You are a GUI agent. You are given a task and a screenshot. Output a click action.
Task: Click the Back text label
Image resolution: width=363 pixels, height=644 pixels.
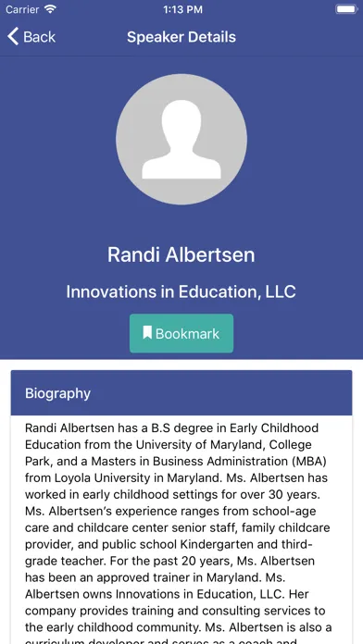[39, 37]
